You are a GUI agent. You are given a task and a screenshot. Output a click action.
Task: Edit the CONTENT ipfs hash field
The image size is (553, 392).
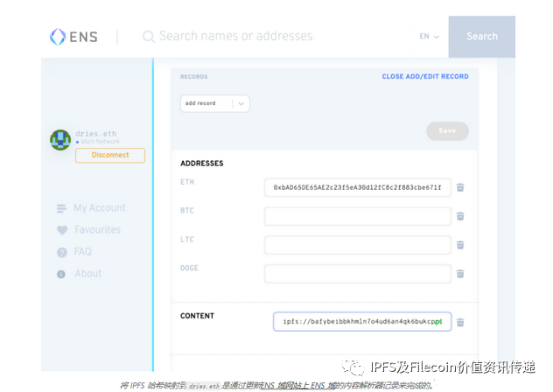[362, 321]
